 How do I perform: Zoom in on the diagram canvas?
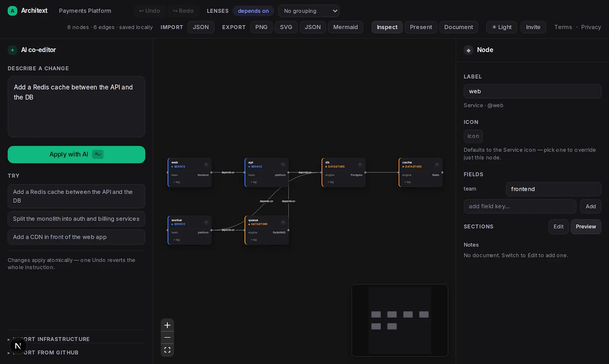pyautogui.click(x=167, y=325)
